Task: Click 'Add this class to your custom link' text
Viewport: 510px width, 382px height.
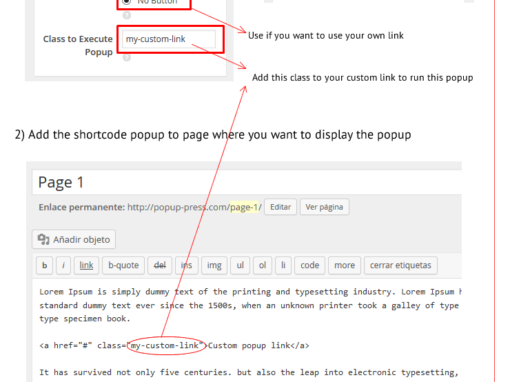Action: point(362,78)
